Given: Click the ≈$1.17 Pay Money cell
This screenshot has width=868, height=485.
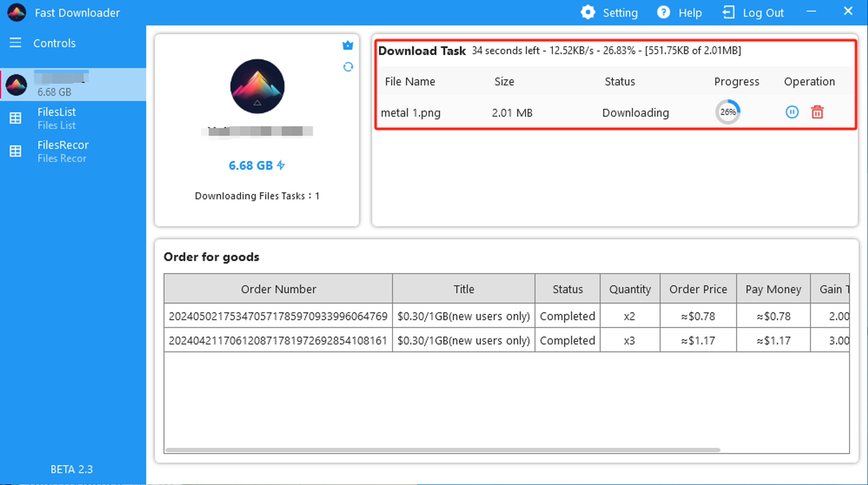Looking at the screenshot, I should click(773, 340).
